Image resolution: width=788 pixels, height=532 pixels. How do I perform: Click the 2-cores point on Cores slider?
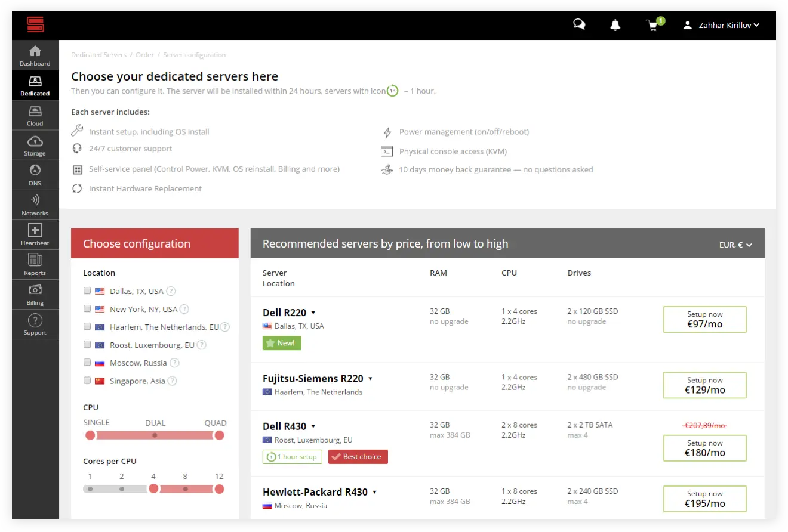(122, 489)
